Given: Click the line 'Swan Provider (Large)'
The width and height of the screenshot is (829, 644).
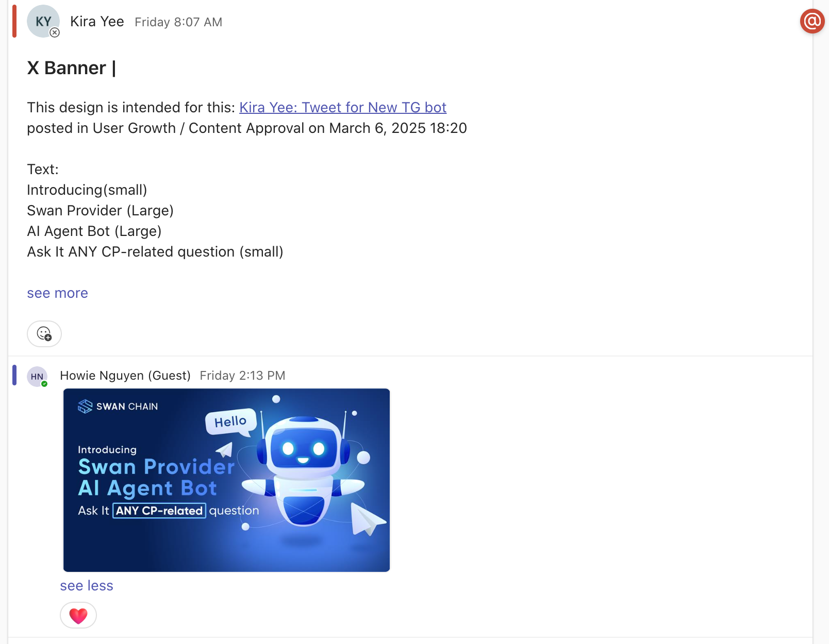Looking at the screenshot, I should (100, 211).
